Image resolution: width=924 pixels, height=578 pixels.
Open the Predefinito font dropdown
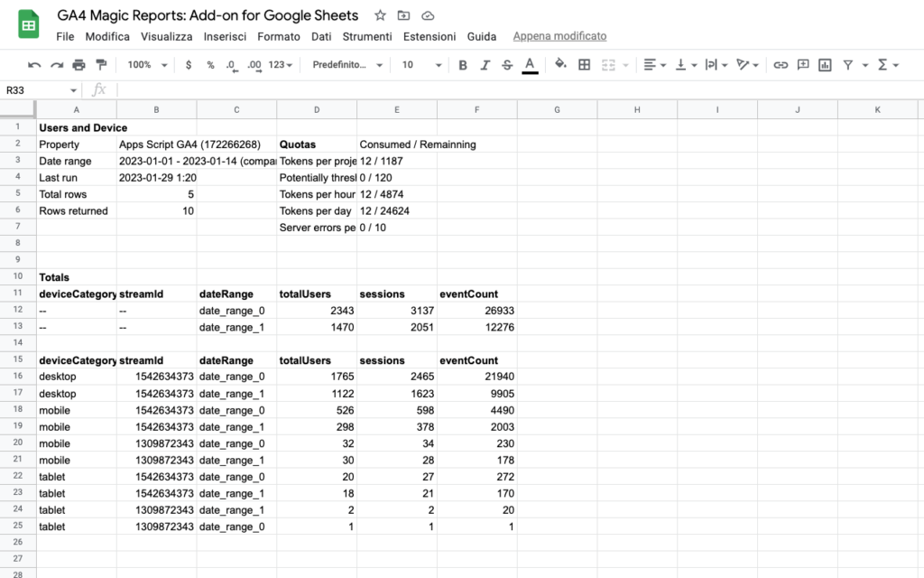pyautogui.click(x=347, y=65)
